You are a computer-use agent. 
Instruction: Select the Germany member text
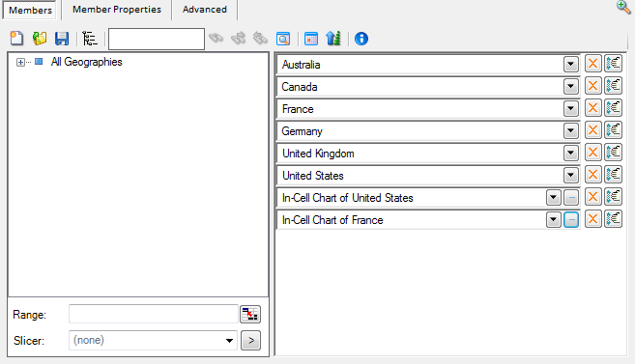coord(303,131)
